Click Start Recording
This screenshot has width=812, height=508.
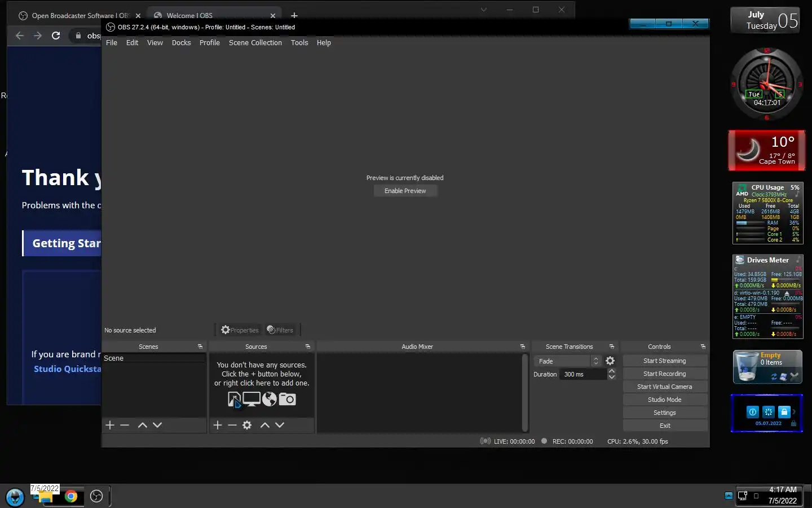pyautogui.click(x=665, y=374)
